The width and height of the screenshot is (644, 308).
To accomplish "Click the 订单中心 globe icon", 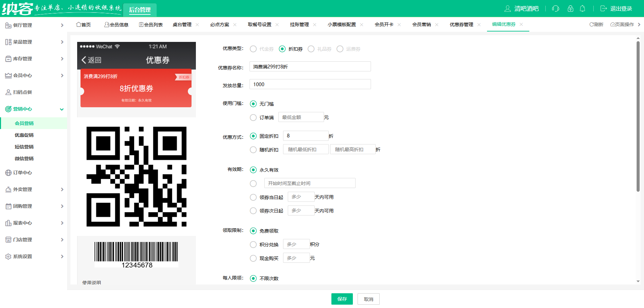I will (8, 173).
